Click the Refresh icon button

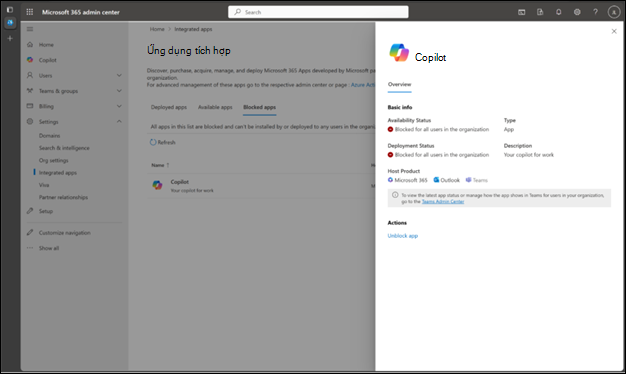point(153,142)
